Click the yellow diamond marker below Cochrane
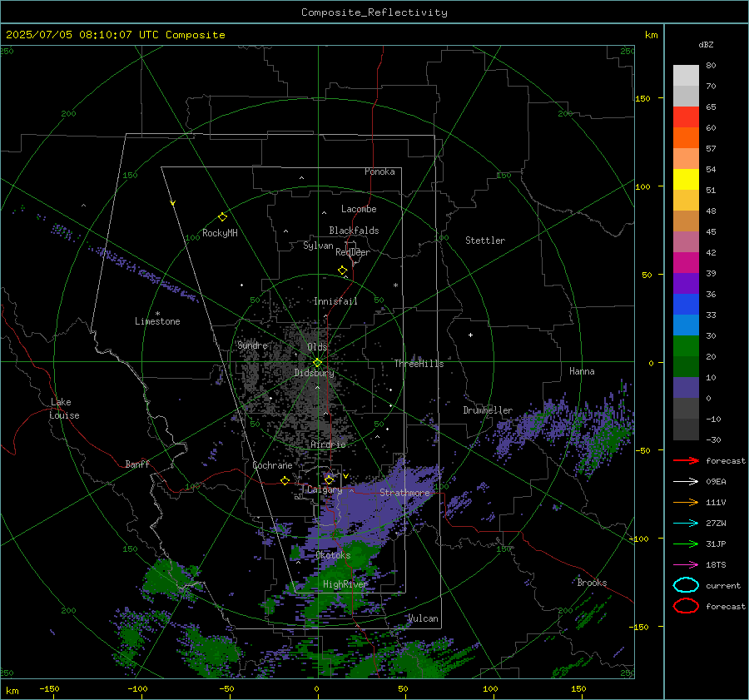Viewport: 749px width, 700px height. [285, 480]
